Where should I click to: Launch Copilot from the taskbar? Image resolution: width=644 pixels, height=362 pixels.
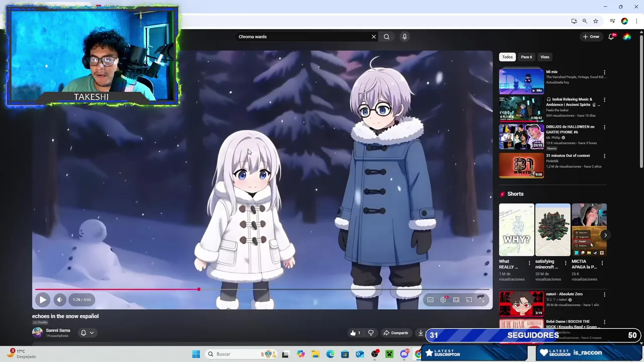tap(301, 354)
